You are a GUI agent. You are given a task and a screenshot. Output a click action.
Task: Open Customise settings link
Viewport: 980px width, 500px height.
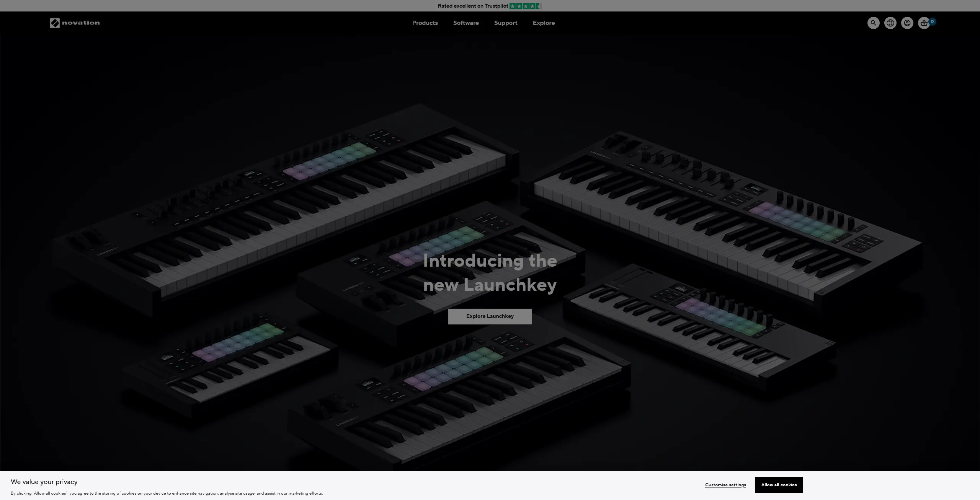pyautogui.click(x=725, y=485)
